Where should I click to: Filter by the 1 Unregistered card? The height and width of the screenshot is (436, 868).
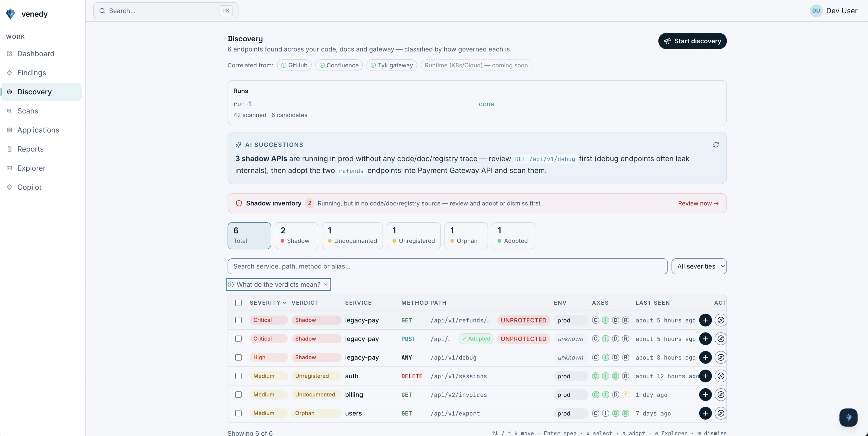(413, 236)
